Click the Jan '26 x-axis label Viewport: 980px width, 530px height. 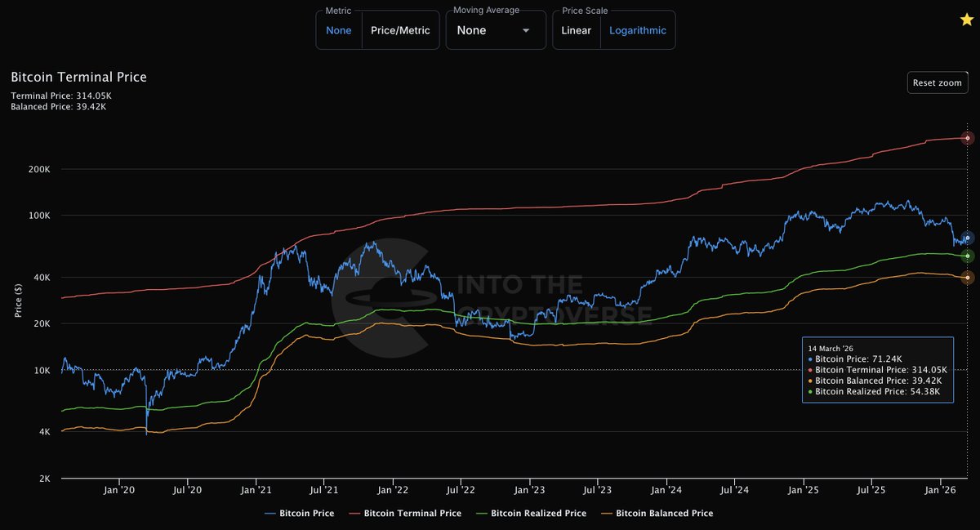(x=940, y=491)
